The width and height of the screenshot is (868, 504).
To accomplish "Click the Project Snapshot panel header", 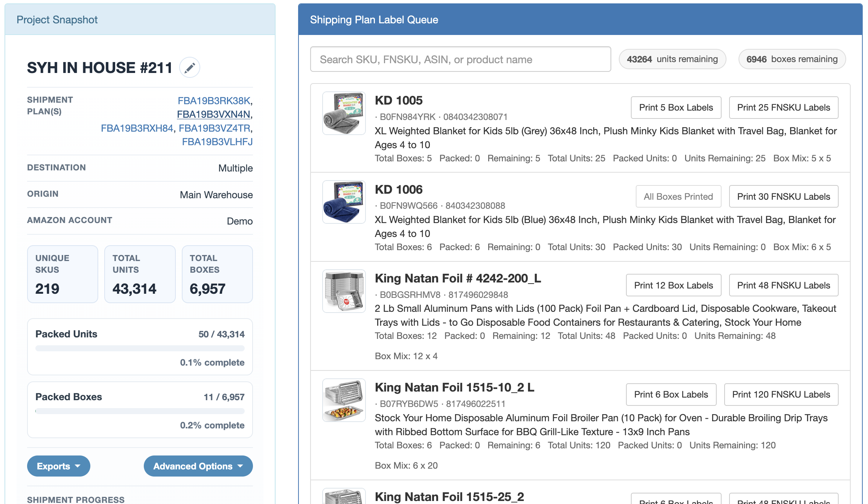I will tap(140, 20).
